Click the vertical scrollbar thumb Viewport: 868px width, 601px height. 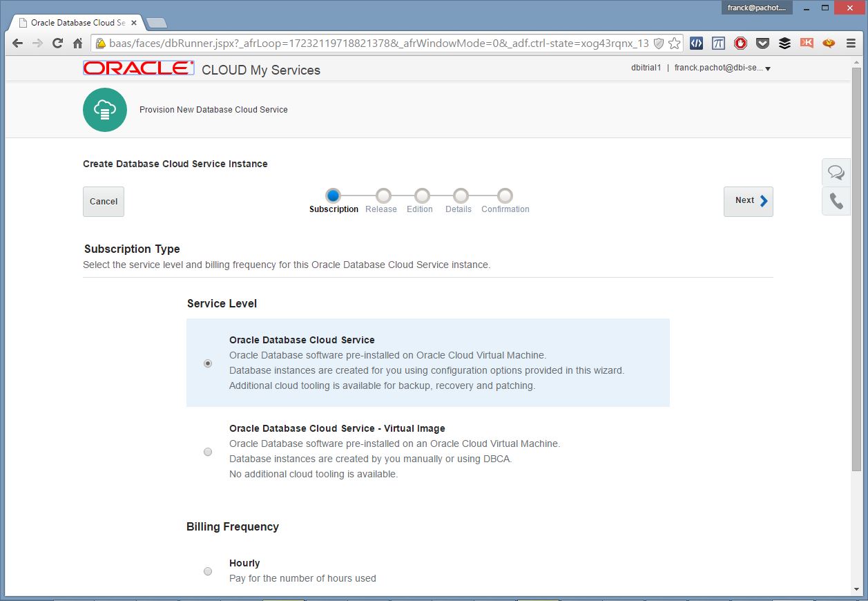point(856,269)
